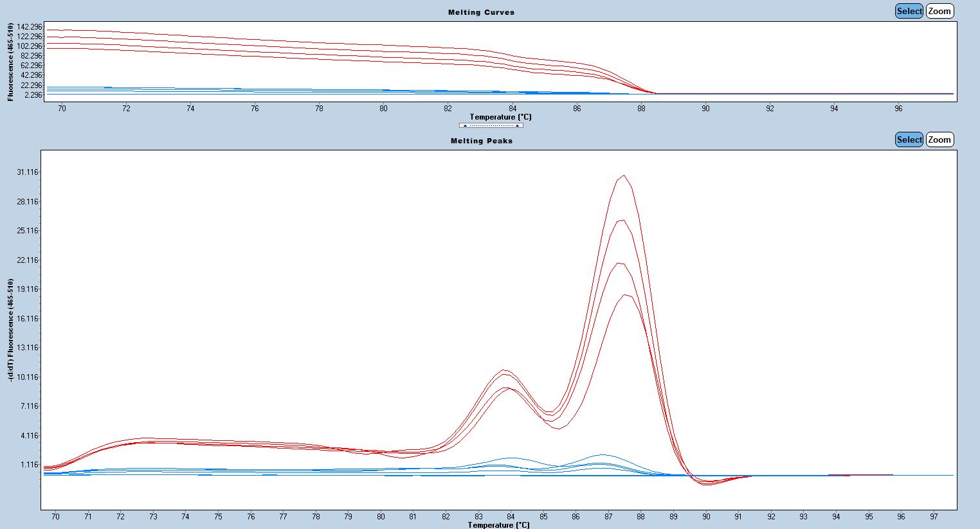The height and width of the screenshot is (529, 980).
Task: Click the right collapse arrow on the panel splitter
Action: pos(517,125)
